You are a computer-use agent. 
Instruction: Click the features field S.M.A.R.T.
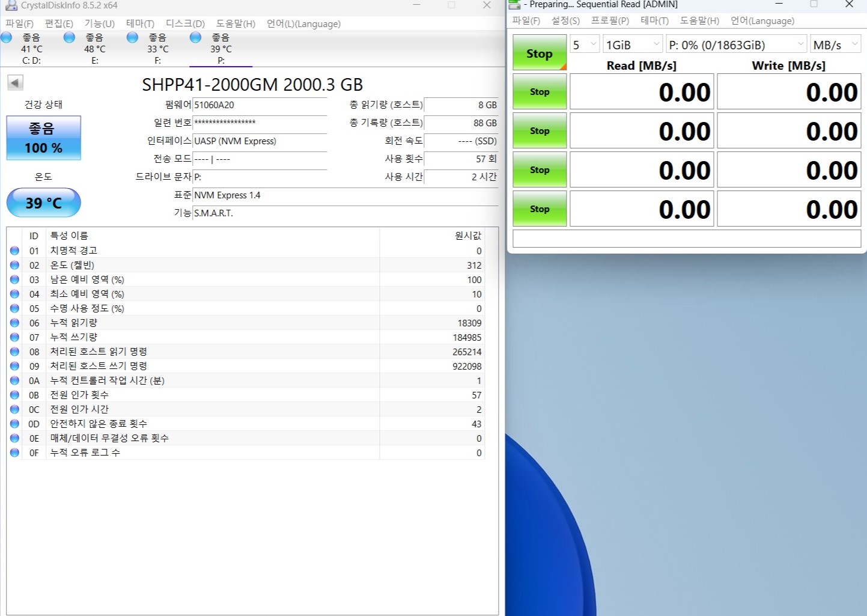point(345,213)
